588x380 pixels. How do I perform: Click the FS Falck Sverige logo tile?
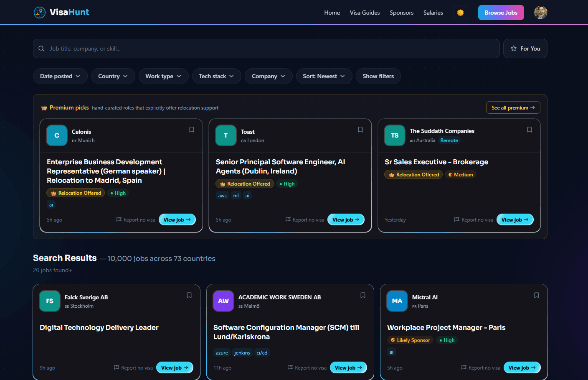click(x=50, y=301)
